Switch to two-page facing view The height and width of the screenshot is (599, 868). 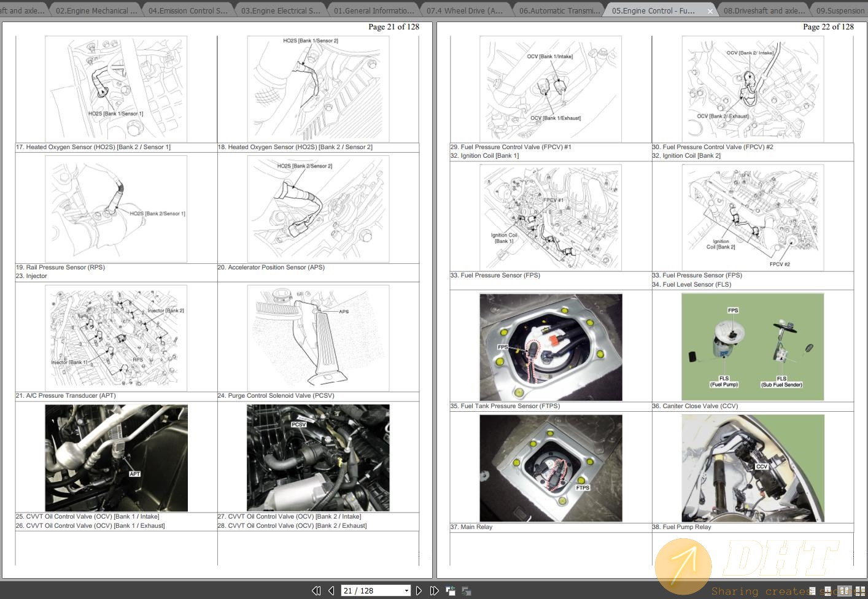(x=845, y=591)
